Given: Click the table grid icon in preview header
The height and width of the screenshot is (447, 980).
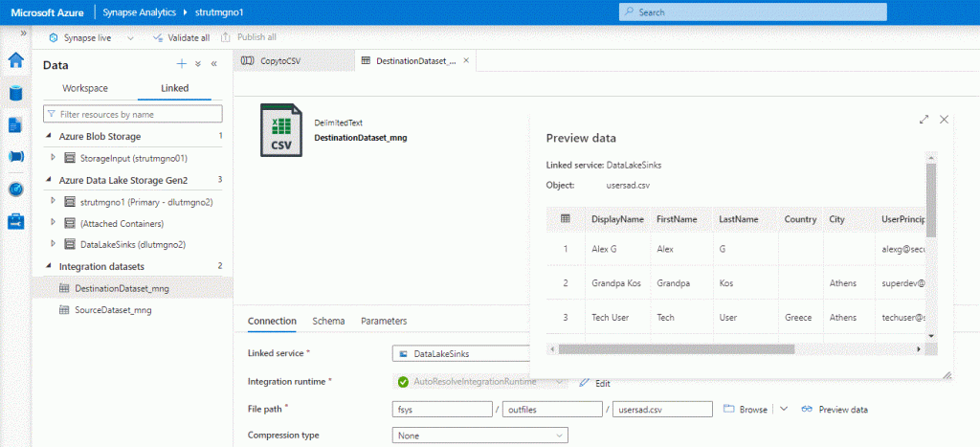Looking at the screenshot, I should [565, 219].
